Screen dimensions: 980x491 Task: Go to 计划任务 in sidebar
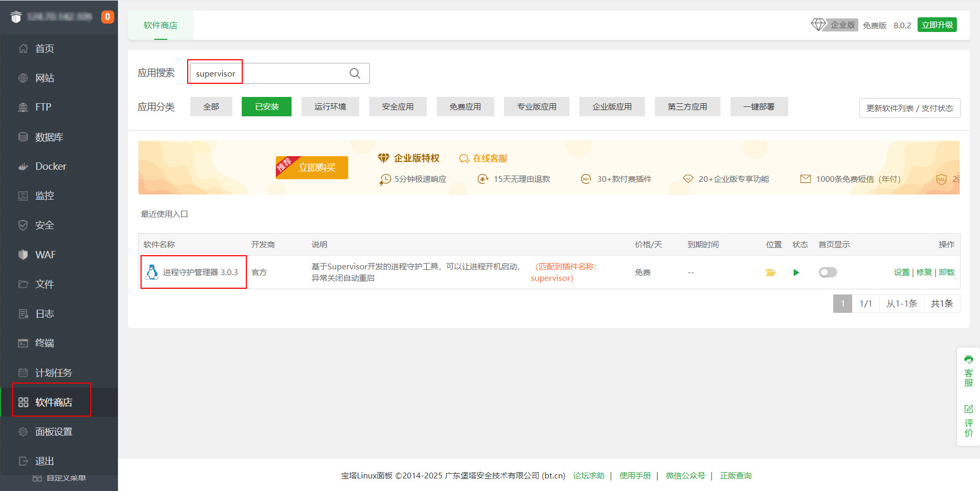pos(53,373)
